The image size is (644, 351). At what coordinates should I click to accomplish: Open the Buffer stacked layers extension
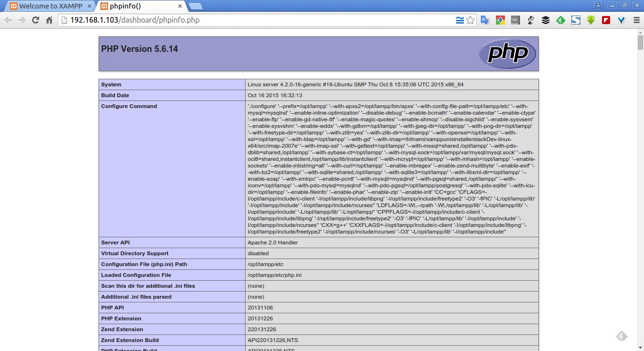coord(545,20)
